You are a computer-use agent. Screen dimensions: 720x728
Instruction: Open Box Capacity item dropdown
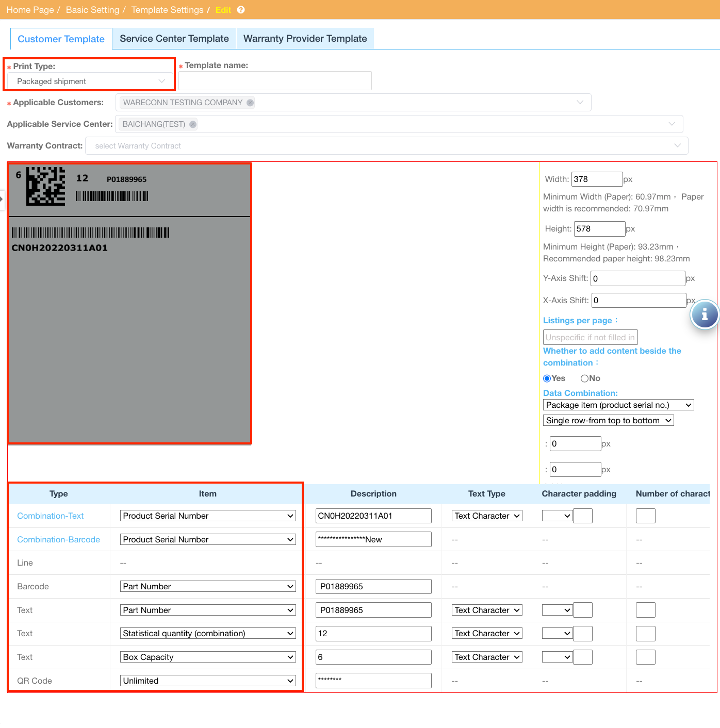pos(208,657)
